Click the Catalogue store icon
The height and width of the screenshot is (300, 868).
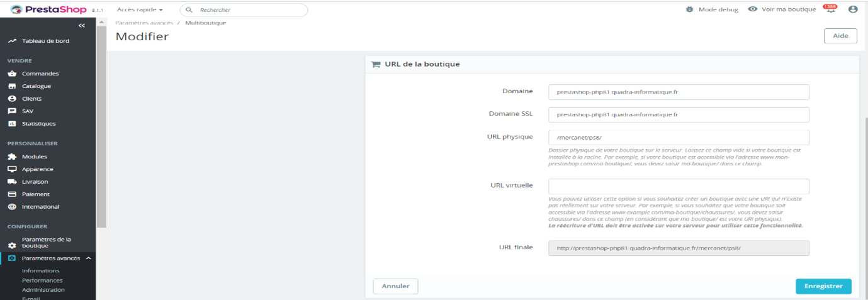point(12,86)
